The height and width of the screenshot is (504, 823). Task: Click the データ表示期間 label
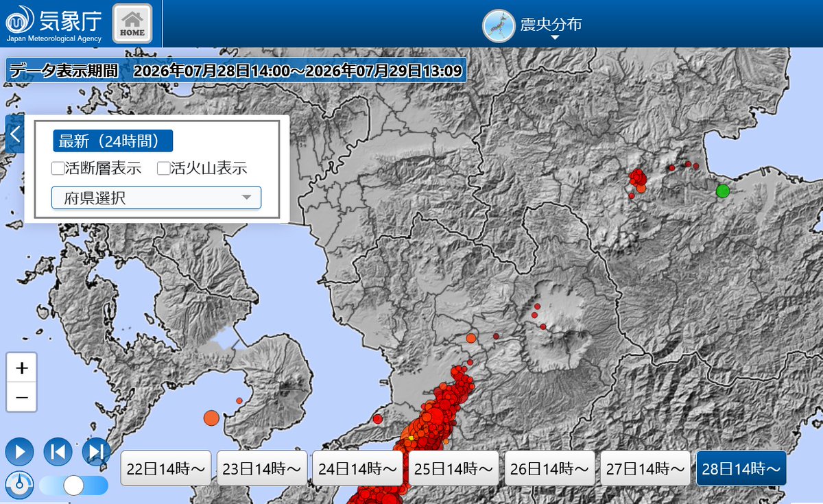point(64,71)
